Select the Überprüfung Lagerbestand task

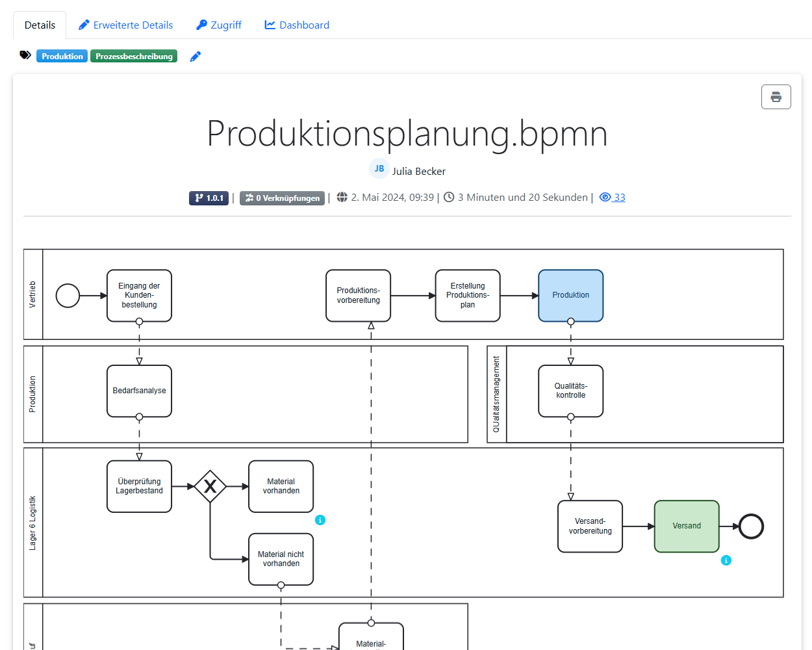click(x=139, y=487)
